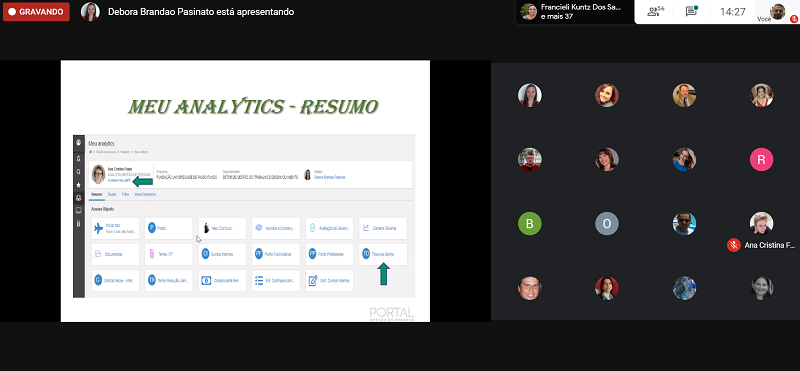Viewport: 800px width, 371px height.
Task: Open the Iniciar tour airplane tile
Action: click(x=115, y=228)
